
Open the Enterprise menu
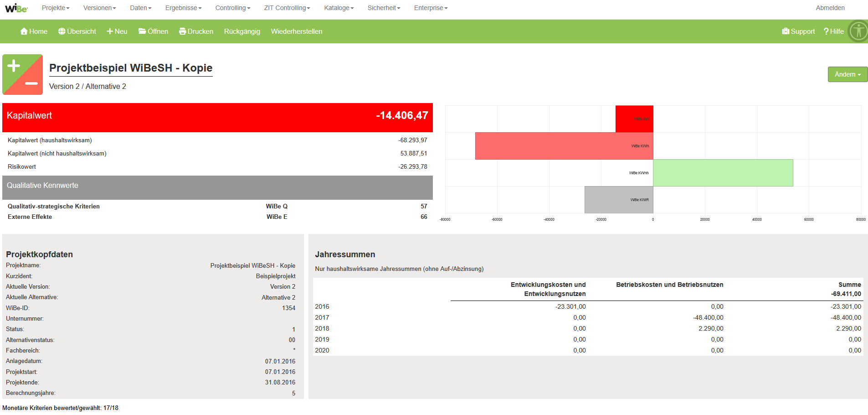[x=431, y=8]
